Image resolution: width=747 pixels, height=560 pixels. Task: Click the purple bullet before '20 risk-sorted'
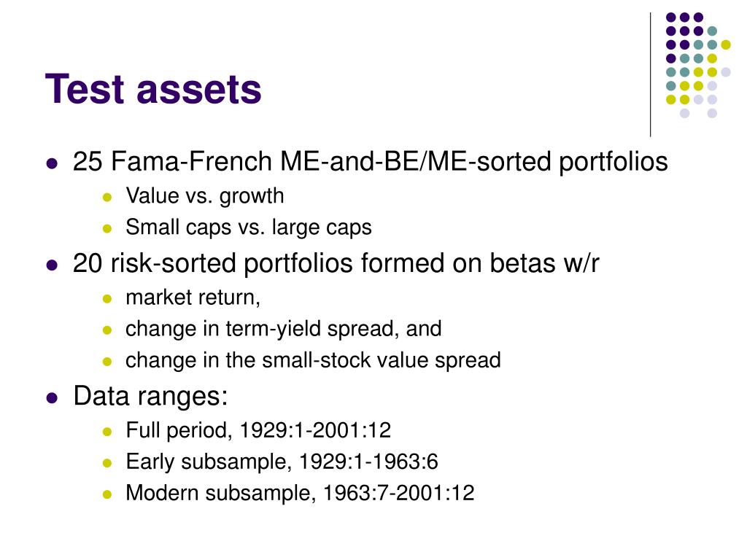point(52,265)
